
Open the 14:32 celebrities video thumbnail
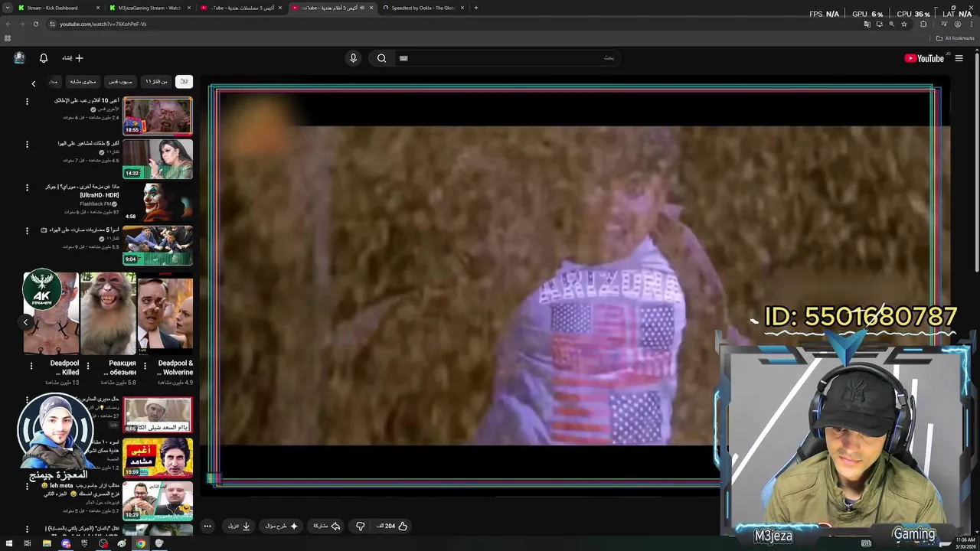(158, 159)
